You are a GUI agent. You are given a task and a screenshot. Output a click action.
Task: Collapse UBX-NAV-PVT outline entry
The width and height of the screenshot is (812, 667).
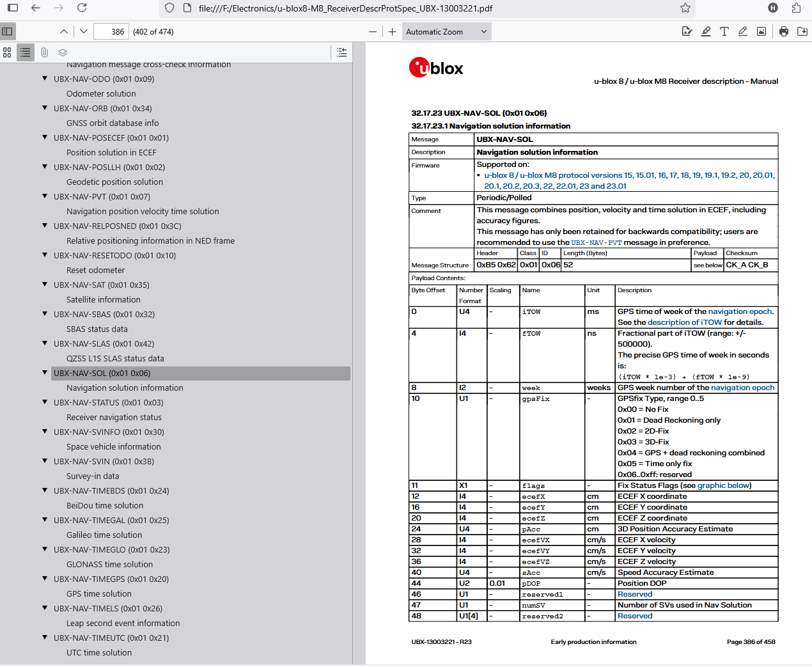(45, 196)
